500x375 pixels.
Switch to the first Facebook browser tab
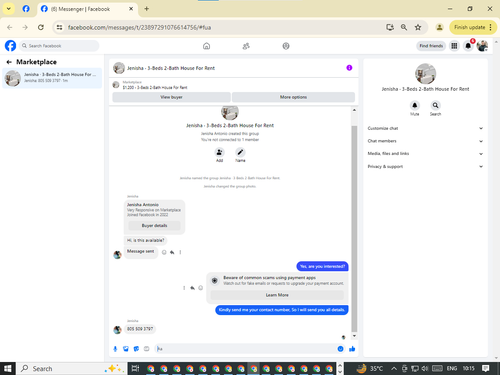26,9
